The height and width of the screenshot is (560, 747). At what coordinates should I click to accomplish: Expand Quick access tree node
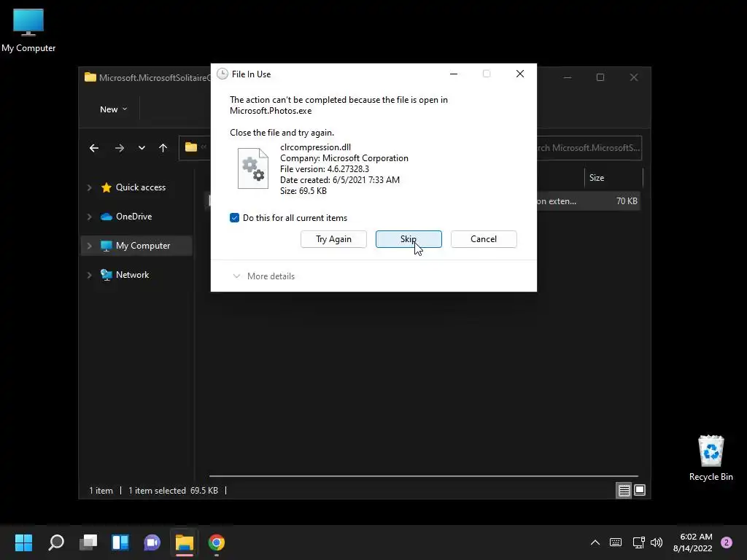pyautogui.click(x=89, y=187)
